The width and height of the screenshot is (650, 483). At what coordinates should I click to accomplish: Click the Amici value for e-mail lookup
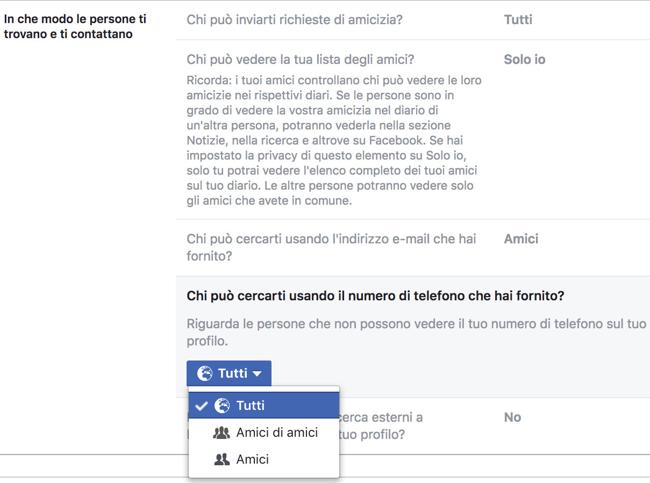(521, 239)
